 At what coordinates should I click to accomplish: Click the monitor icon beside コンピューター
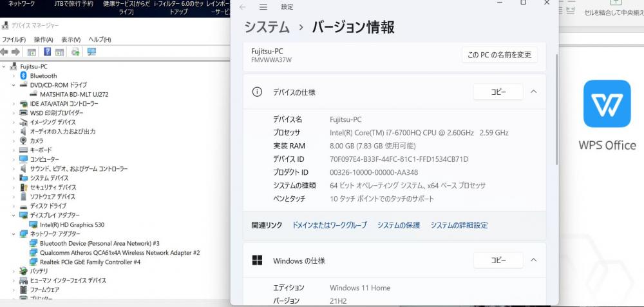pos(23,159)
